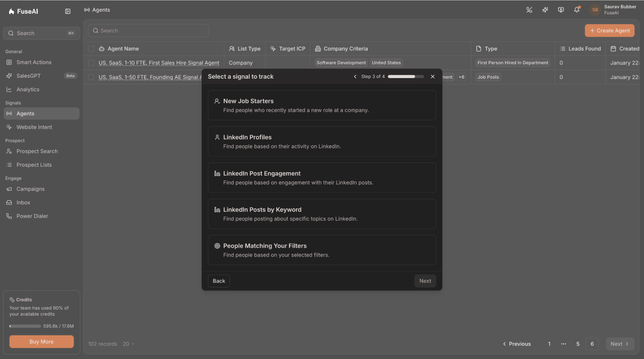Click the step progress bar

(406, 76)
